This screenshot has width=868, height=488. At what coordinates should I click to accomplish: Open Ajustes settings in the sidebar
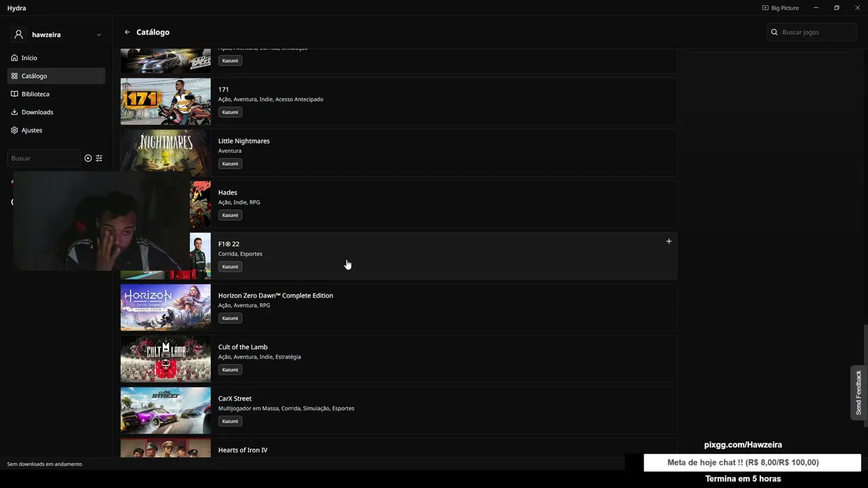[56, 130]
